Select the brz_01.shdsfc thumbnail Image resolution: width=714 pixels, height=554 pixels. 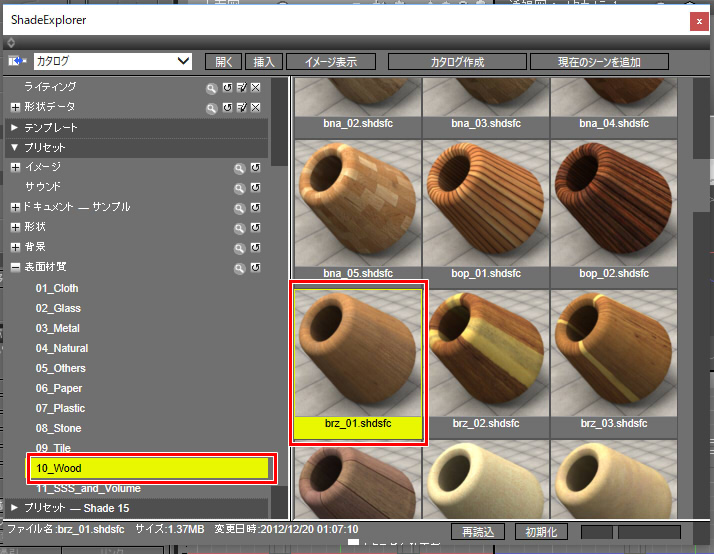point(358,364)
